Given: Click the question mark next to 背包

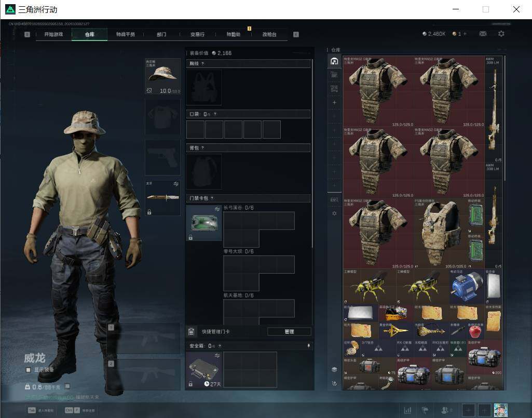Looking at the screenshot, I should (202, 148).
